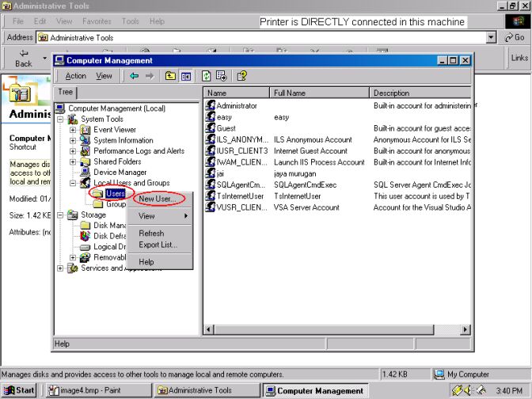Image resolution: width=532 pixels, height=399 pixels.
Task: Click the Export List toolbar icon
Action: click(222, 76)
